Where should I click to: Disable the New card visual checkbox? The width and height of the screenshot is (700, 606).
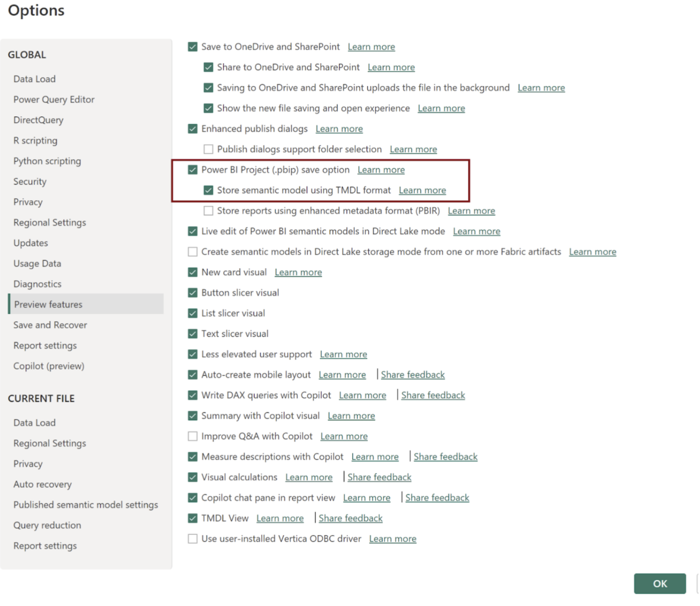[193, 272]
